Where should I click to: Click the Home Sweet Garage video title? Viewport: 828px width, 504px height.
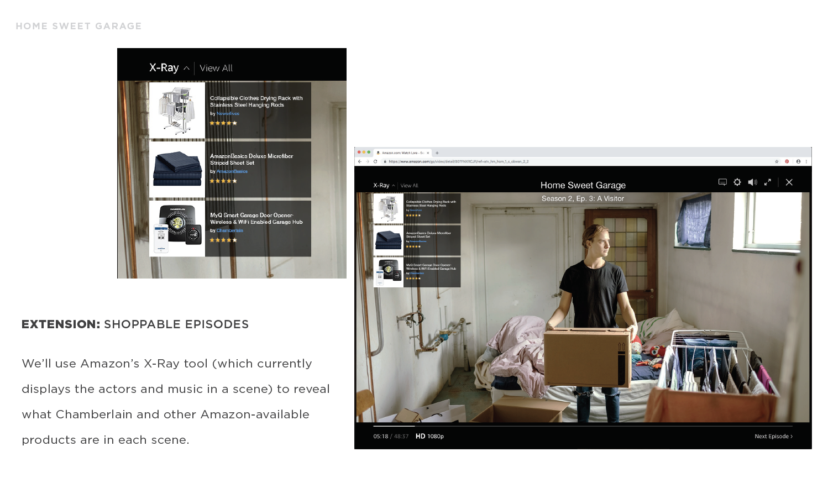pos(583,186)
